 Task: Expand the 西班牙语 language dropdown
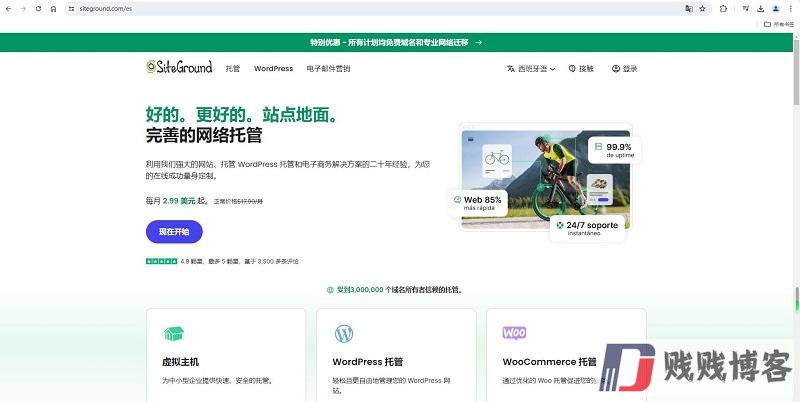click(x=536, y=68)
